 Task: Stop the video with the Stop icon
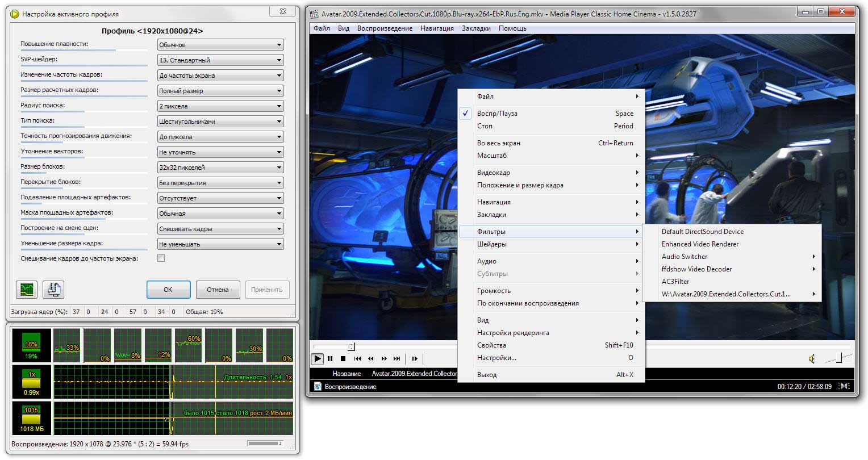tap(343, 358)
